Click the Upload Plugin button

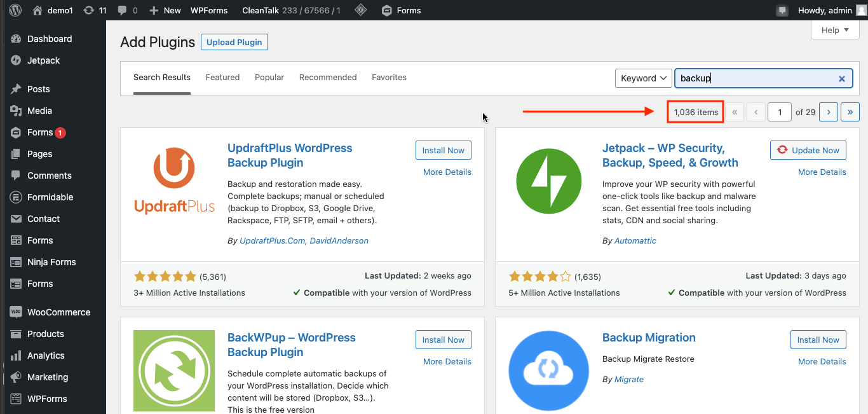[x=234, y=42]
